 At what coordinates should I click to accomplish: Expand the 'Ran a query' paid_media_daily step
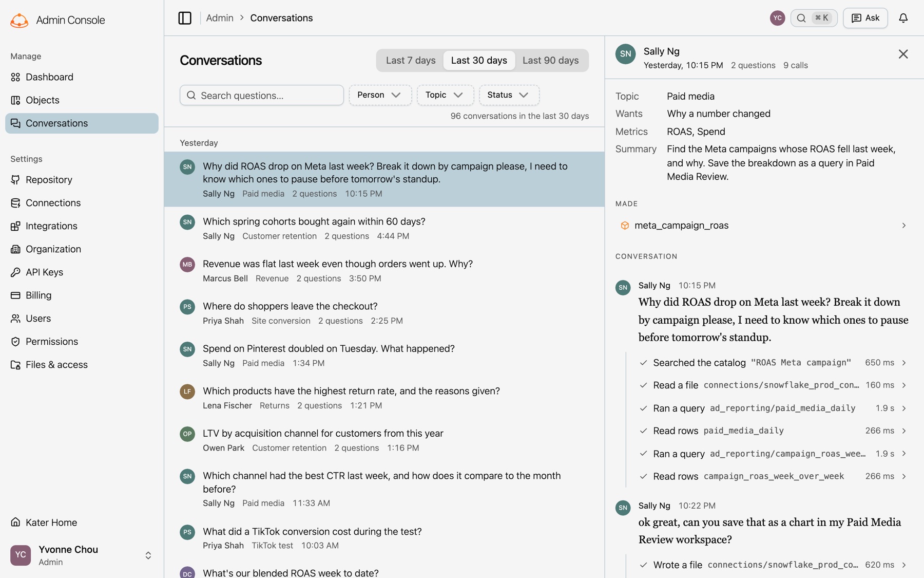(903, 408)
